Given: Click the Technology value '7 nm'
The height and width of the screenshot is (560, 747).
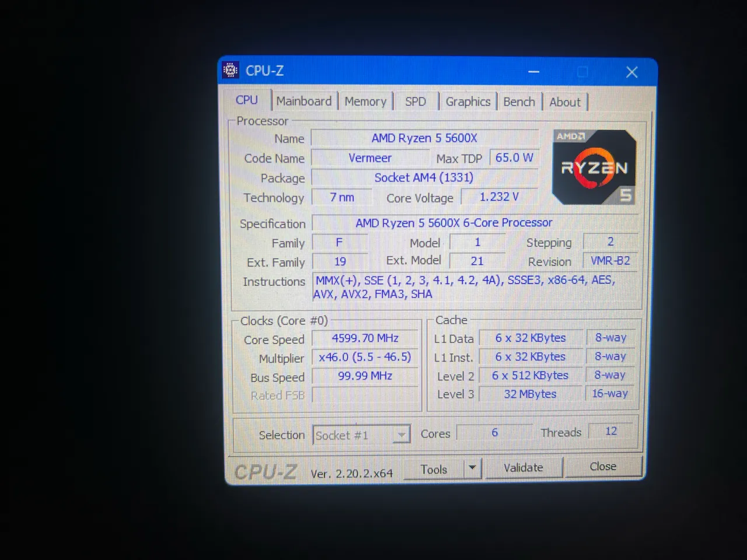Looking at the screenshot, I should tap(342, 197).
